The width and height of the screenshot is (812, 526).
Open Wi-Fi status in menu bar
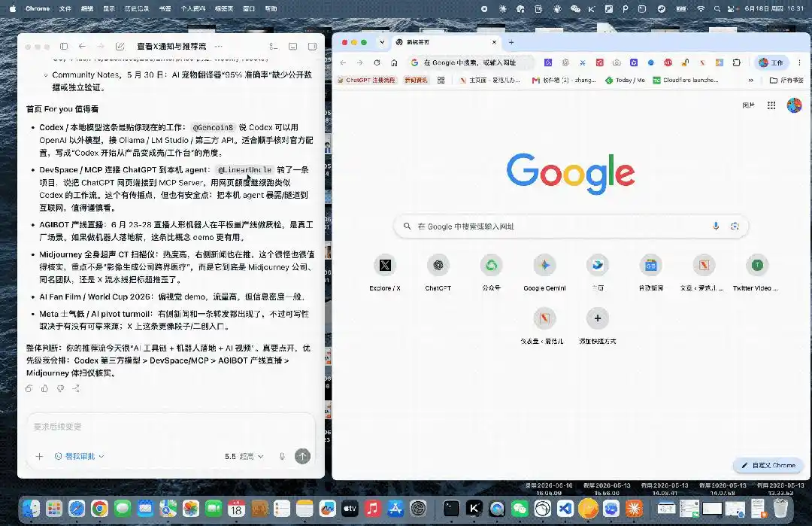point(700,9)
